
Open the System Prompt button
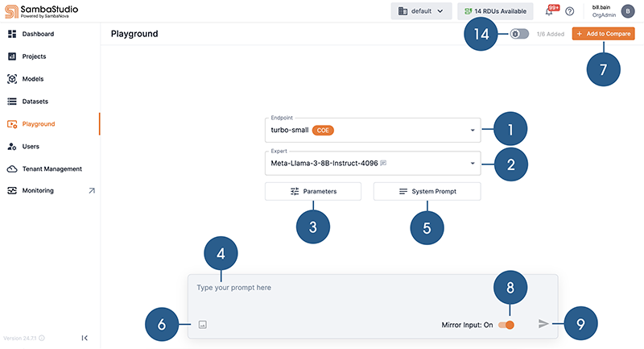click(x=427, y=192)
